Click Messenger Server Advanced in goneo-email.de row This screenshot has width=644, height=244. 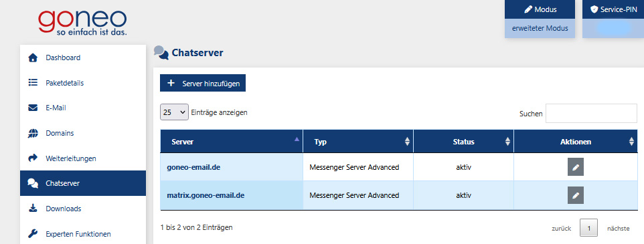click(354, 167)
